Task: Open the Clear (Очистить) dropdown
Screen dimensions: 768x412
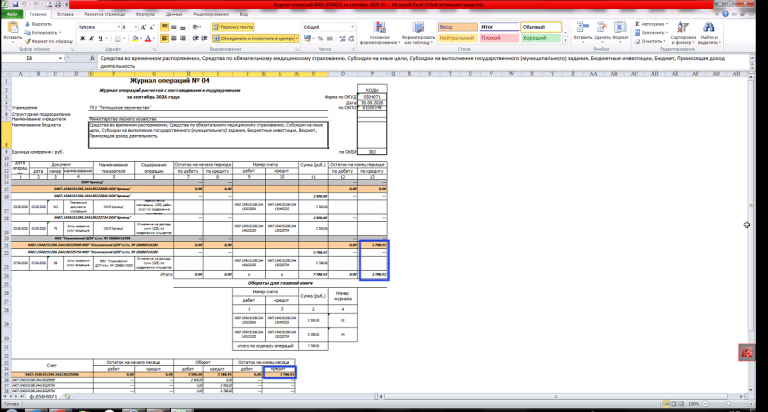Action: [650, 42]
